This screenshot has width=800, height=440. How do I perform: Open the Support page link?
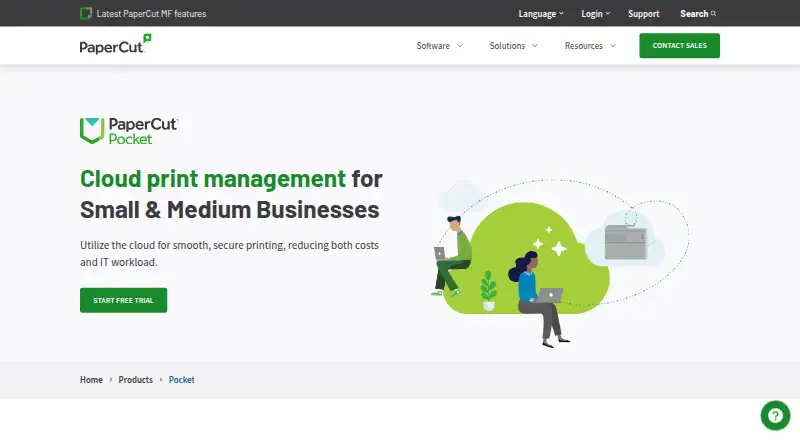[643, 14]
